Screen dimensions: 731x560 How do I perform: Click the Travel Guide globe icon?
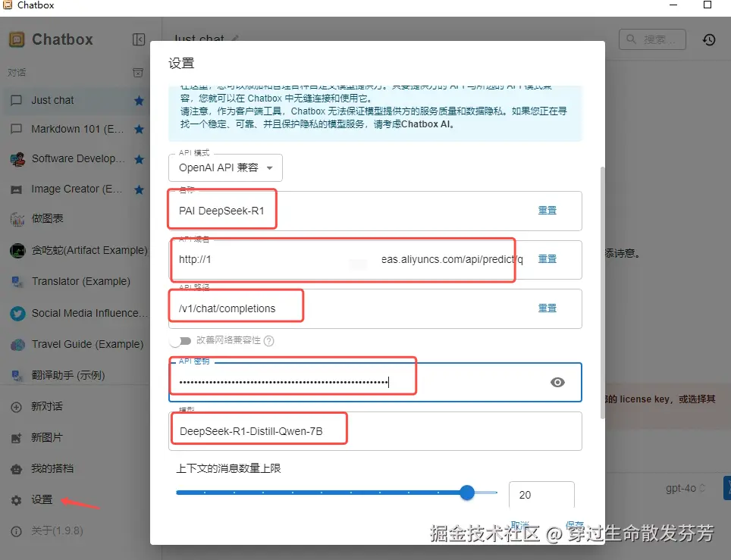tap(17, 345)
